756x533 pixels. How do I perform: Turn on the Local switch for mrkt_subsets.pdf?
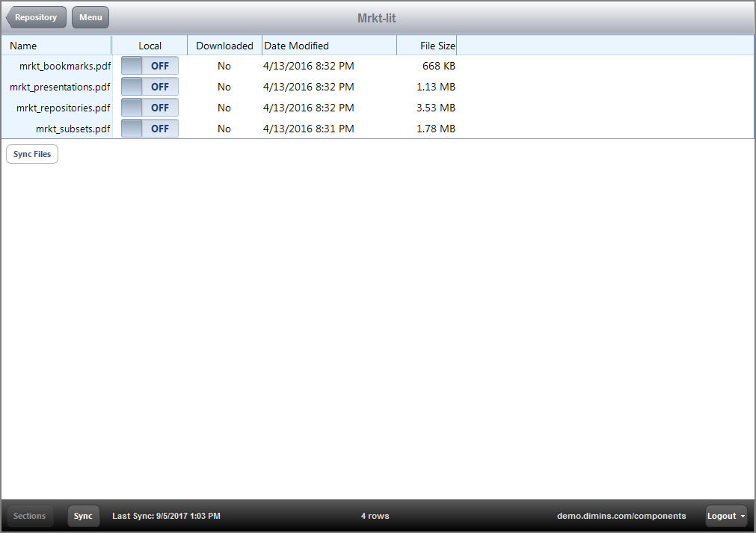[x=149, y=129]
